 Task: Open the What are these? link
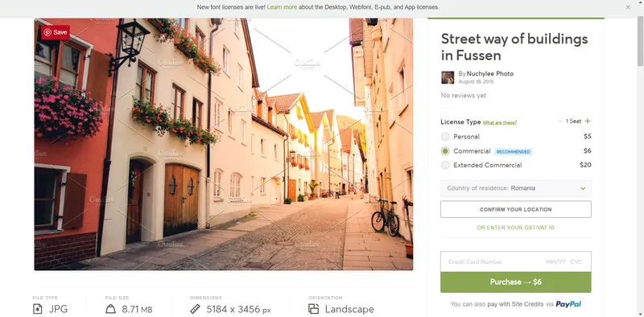499,122
